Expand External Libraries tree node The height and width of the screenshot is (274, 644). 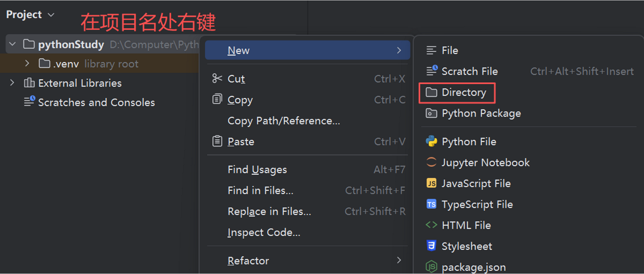[x=13, y=83]
